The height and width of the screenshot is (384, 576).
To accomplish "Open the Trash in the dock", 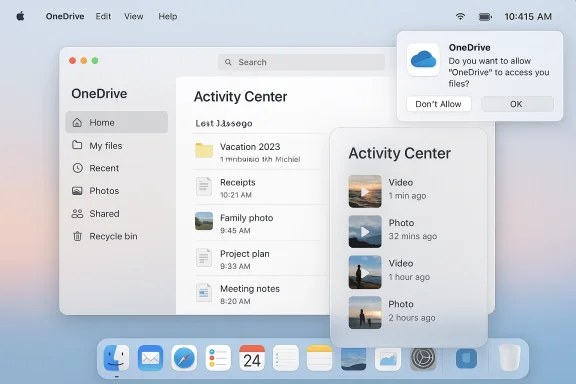I will pos(510,358).
